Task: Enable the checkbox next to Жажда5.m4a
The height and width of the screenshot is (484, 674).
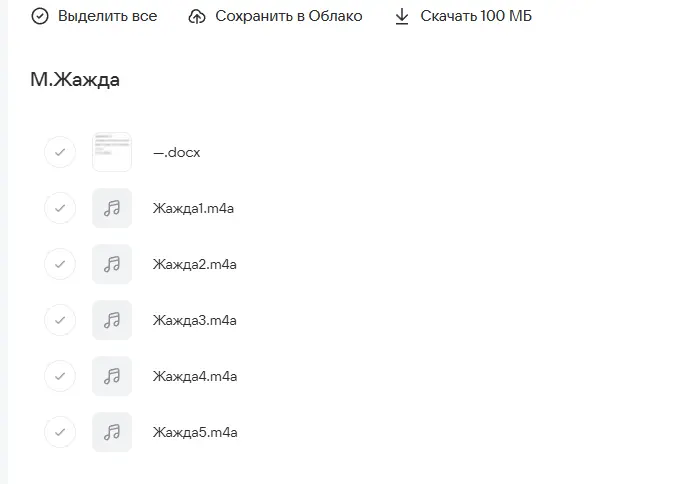Action: coord(60,432)
